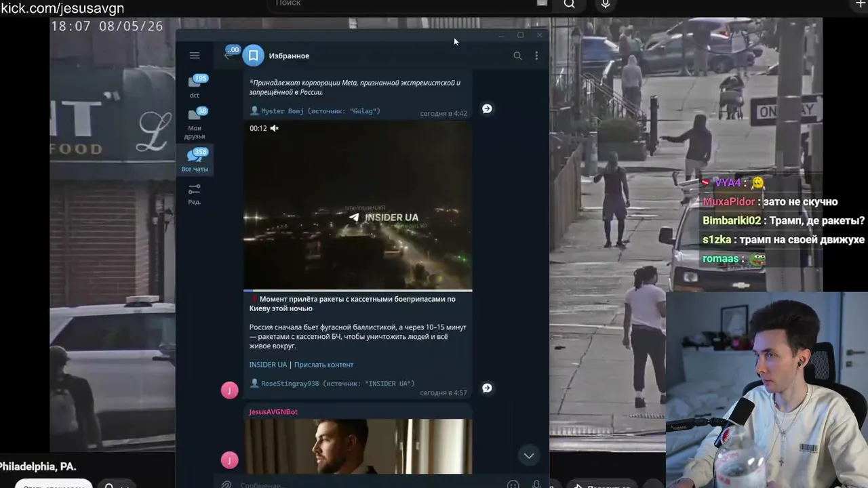Start voice search with the top microphone
This screenshot has height=488, width=868.
pos(606,4)
